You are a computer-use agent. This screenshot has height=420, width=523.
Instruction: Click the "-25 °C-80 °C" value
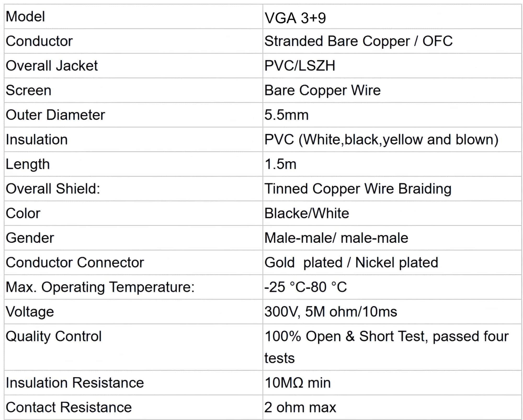305,287
